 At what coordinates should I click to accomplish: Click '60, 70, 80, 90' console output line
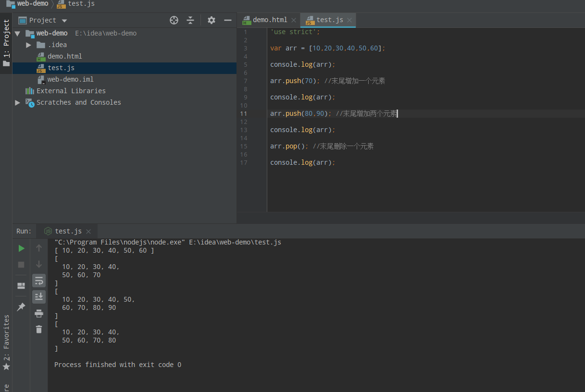tap(89, 308)
